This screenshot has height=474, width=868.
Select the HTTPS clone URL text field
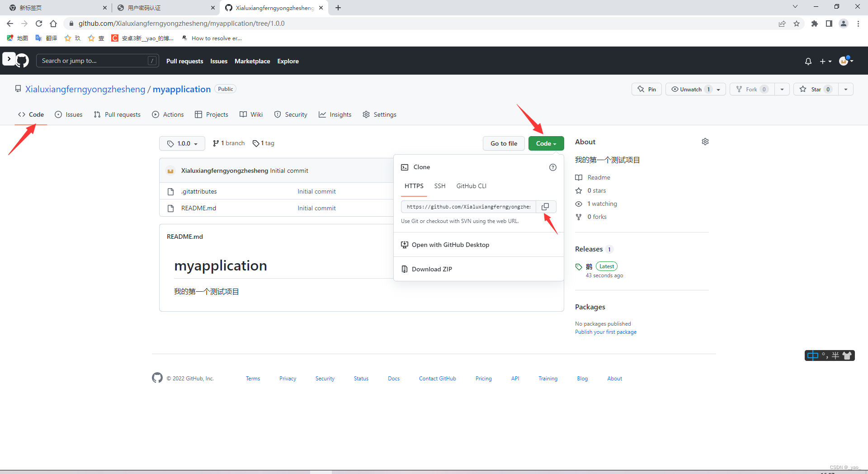pos(468,207)
